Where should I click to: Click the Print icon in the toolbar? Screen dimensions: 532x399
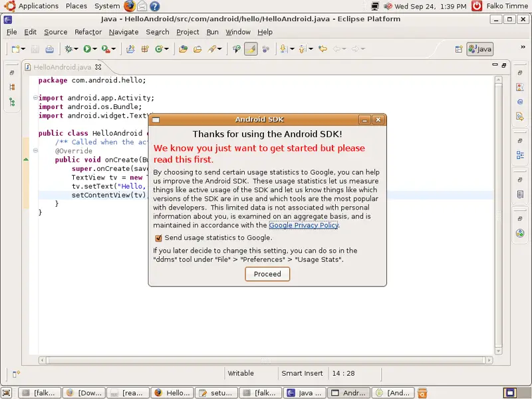[49, 49]
